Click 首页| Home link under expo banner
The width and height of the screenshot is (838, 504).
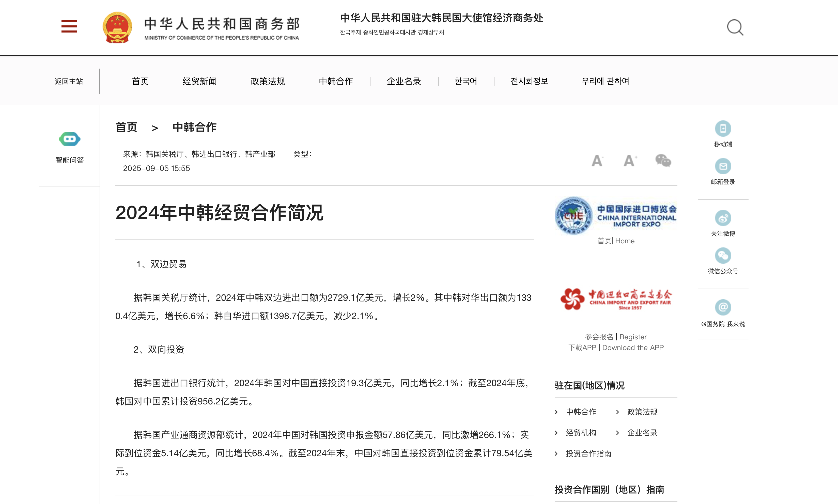click(x=616, y=241)
